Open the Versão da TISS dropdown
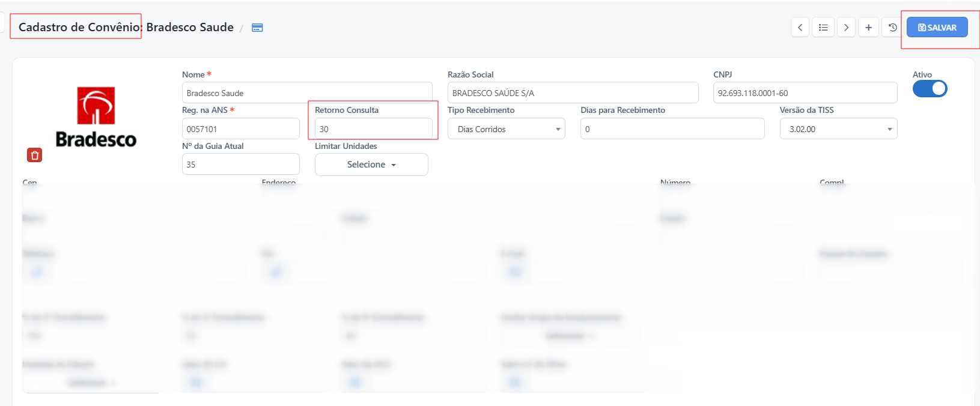 (x=838, y=129)
